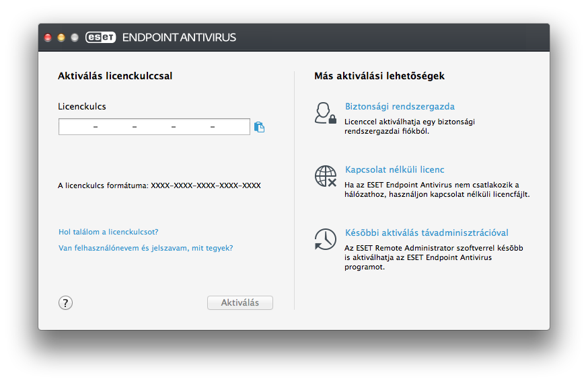Click the activate-later clock icon
Image resolution: width=588 pixels, height=383 pixels.
pos(325,239)
